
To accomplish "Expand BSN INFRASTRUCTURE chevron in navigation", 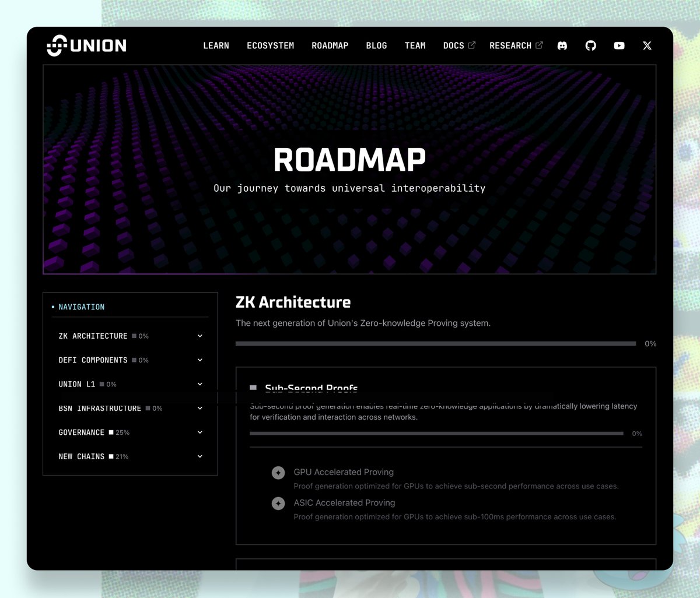I will [200, 408].
